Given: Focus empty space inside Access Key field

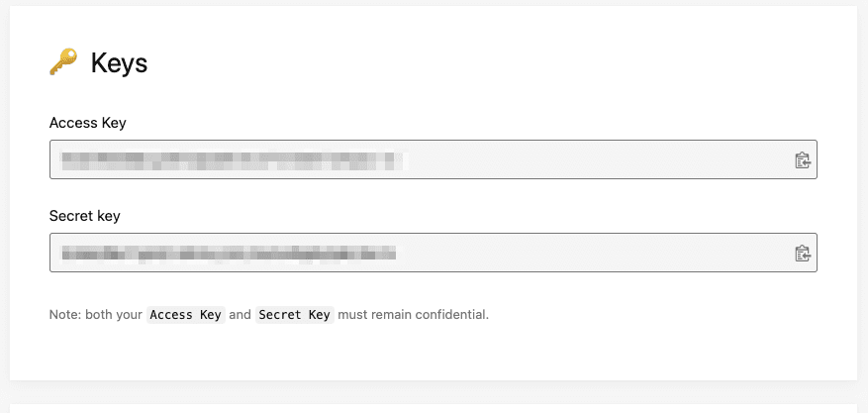Looking at the screenshot, I should pyautogui.click(x=594, y=159).
